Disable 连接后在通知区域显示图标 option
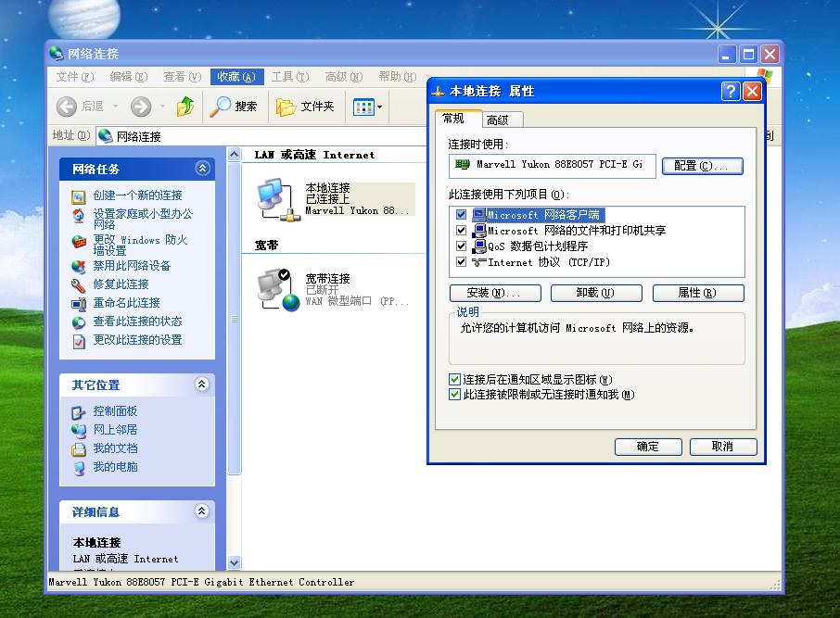This screenshot has height=618, width=840. (453, 379)
